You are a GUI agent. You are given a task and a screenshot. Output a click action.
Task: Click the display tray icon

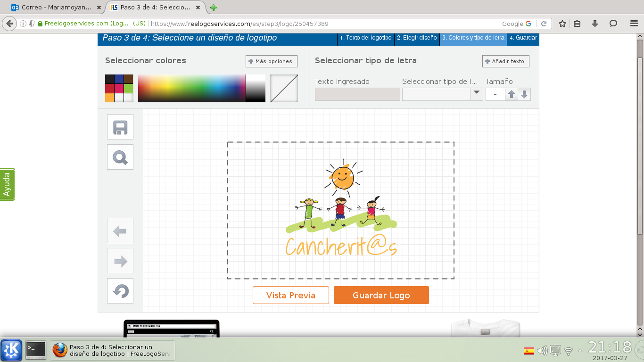(555, 351)
